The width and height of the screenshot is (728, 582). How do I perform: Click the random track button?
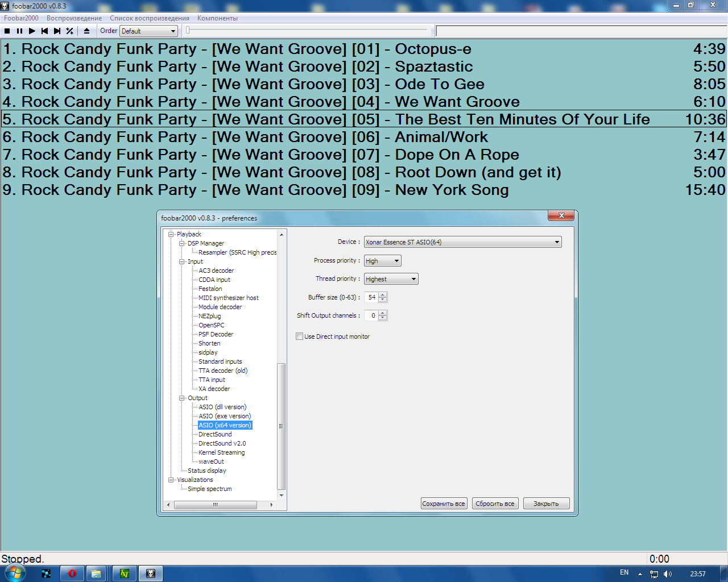(69, 31)
